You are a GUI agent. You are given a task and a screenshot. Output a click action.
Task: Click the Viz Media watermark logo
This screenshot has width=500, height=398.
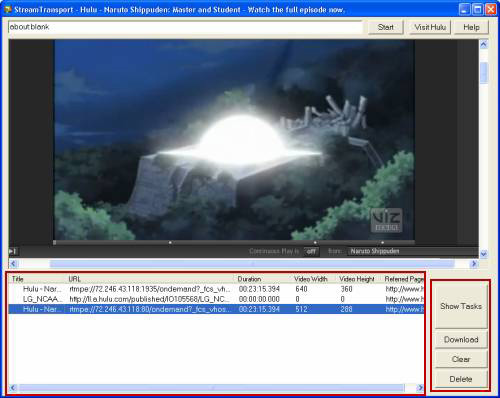(386, 220)
